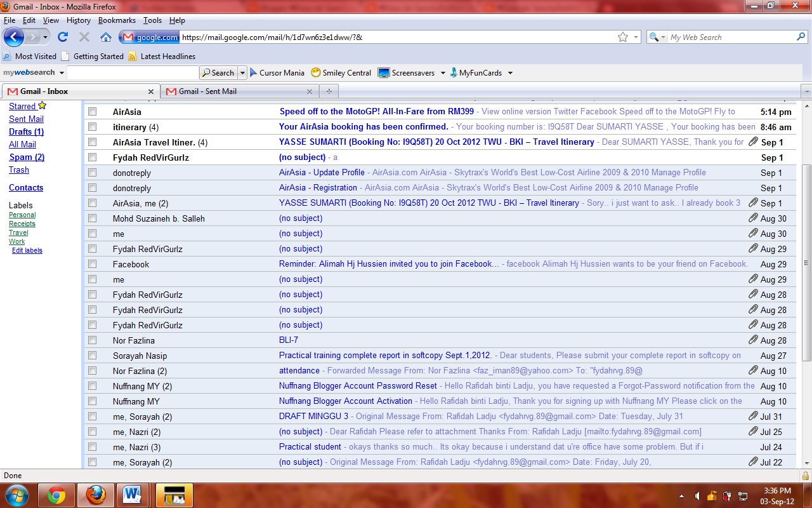
Task: Open Microsoft Word from taskbar
Action: pyautogui.click(x=133, y=495)
